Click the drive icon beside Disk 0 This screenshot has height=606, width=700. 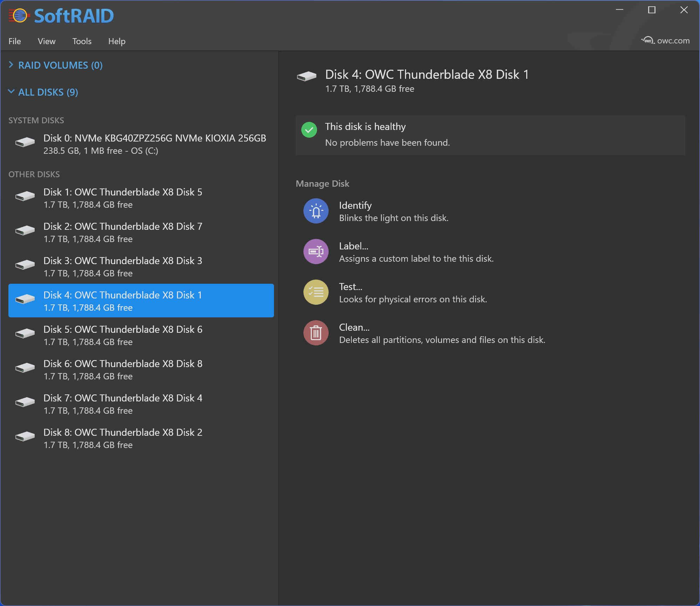point(25,143)
